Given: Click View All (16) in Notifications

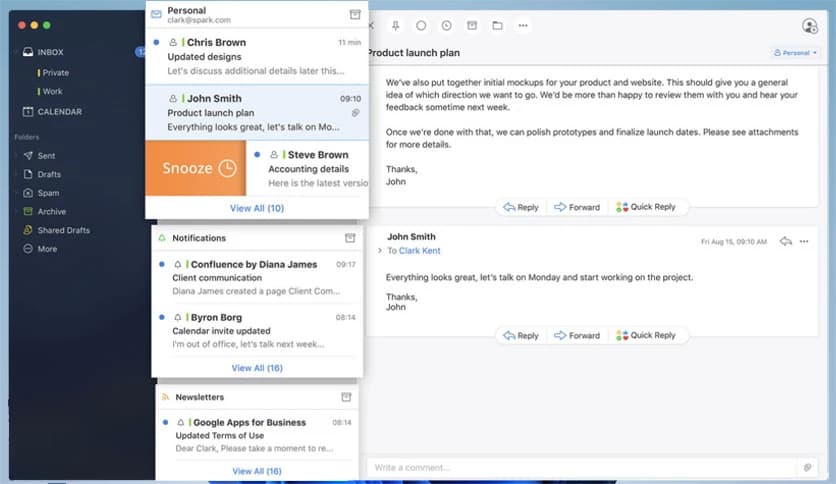Looking at the screenshot, I should pos(257,368).
